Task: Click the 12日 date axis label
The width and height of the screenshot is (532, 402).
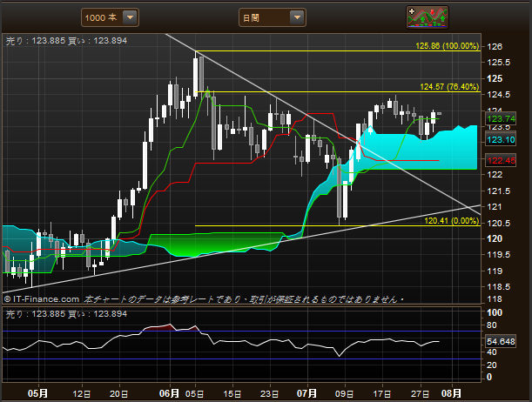Action: pos(82,394)
